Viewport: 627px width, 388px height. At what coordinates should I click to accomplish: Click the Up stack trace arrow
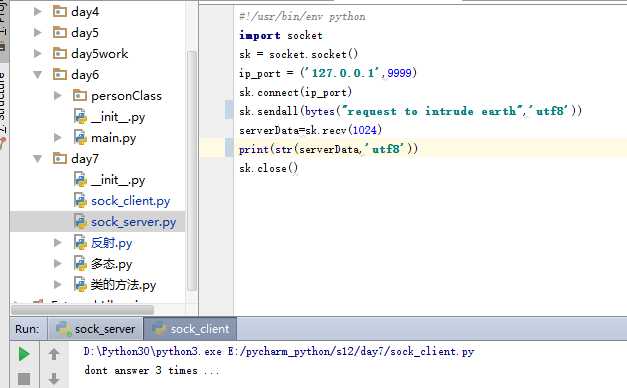54,354
